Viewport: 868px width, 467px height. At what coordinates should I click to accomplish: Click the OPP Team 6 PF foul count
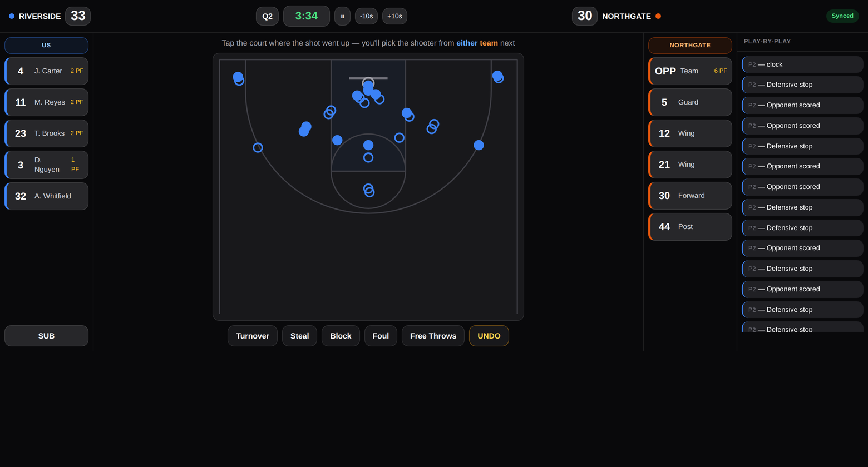tap(721, 71)
